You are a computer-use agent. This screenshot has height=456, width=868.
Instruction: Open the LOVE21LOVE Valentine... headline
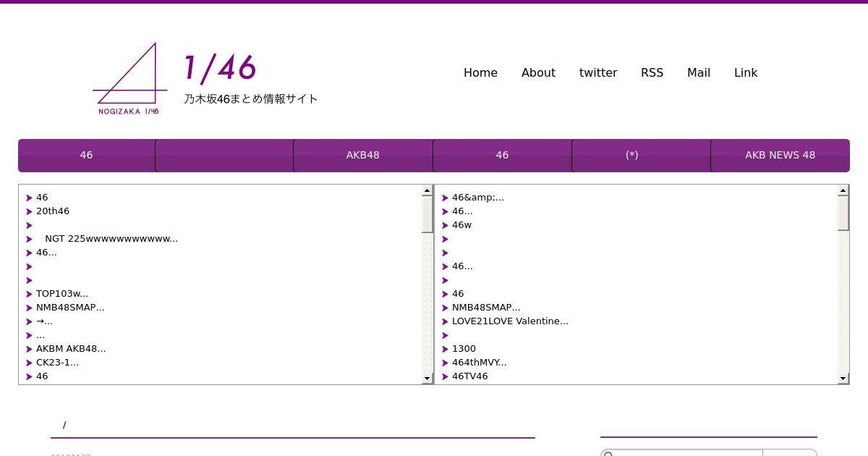[x=510, y=321]
